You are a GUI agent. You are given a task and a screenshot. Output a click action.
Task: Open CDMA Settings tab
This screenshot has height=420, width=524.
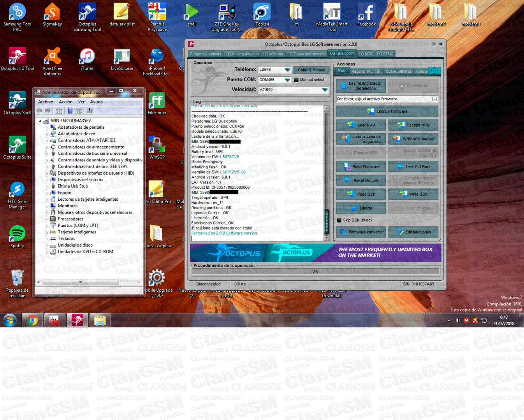coord(399,71)
